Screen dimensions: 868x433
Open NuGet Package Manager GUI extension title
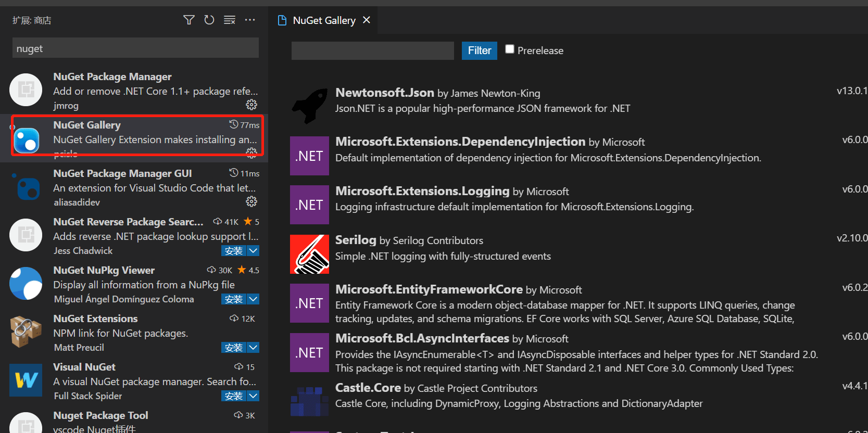[x=122, y=173]
